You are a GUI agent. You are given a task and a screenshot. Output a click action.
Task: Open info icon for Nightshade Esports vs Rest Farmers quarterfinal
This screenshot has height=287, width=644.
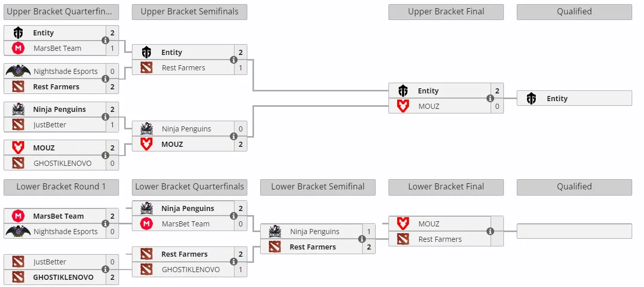point(105,79)
